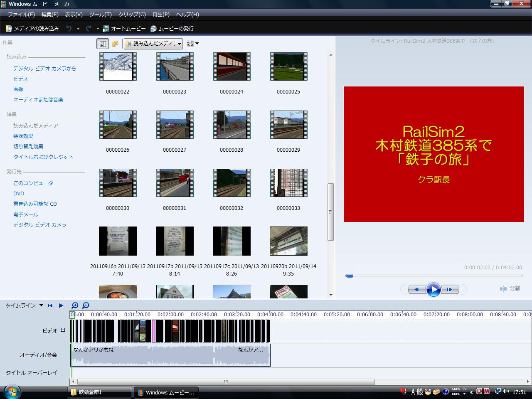The width and height of the screenshot is (532, 399).
Task: Click the media list vertical scrollbar thumb
Action: 331,212
